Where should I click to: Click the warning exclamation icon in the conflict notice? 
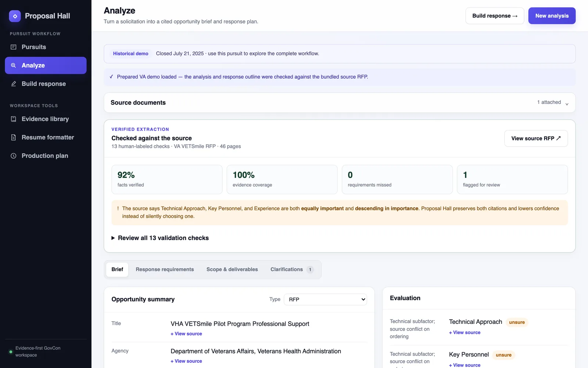[118, 208]
